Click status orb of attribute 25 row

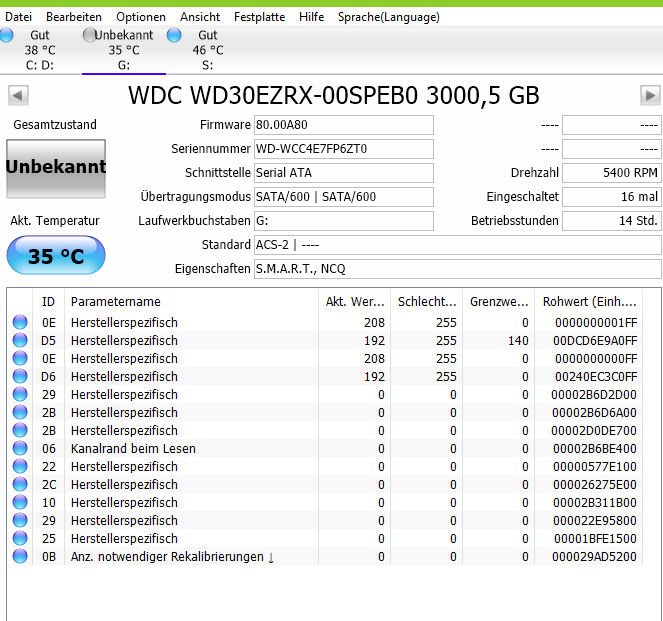[20, 538]
